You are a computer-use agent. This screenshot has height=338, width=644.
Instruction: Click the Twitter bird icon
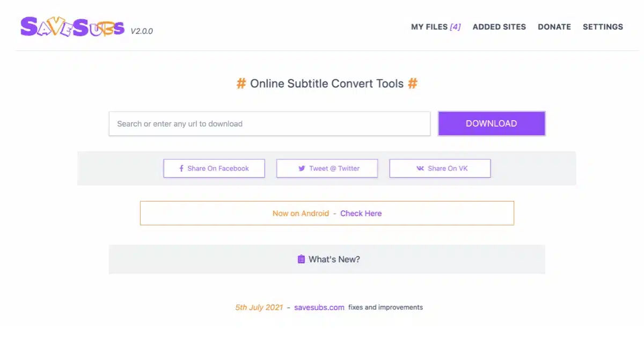point(302,168)
